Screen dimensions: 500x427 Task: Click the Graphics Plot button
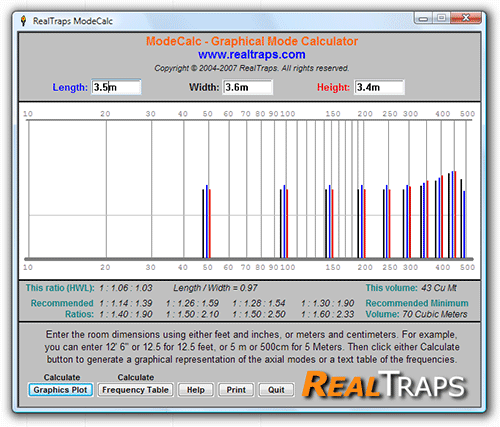pos(60,390)
